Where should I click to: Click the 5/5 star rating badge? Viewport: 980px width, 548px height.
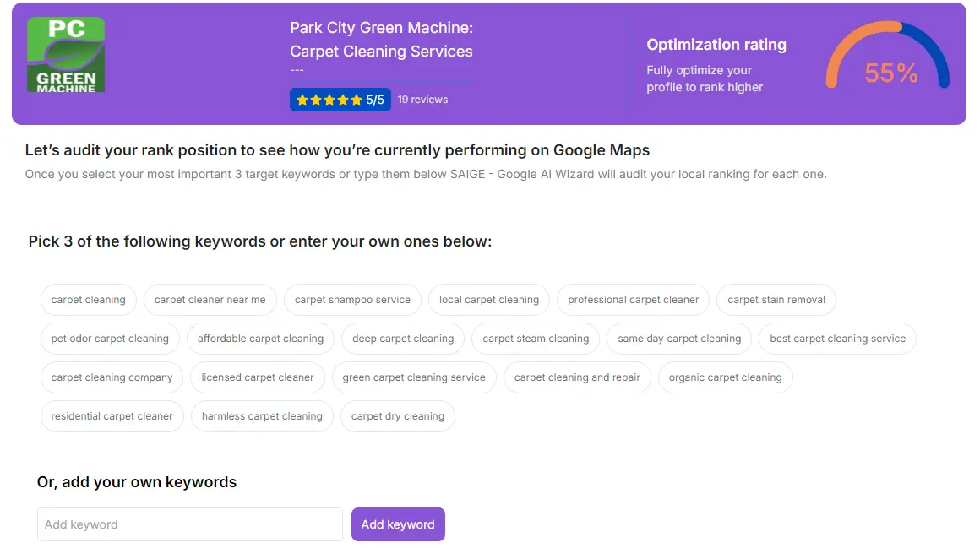(340, 100)
